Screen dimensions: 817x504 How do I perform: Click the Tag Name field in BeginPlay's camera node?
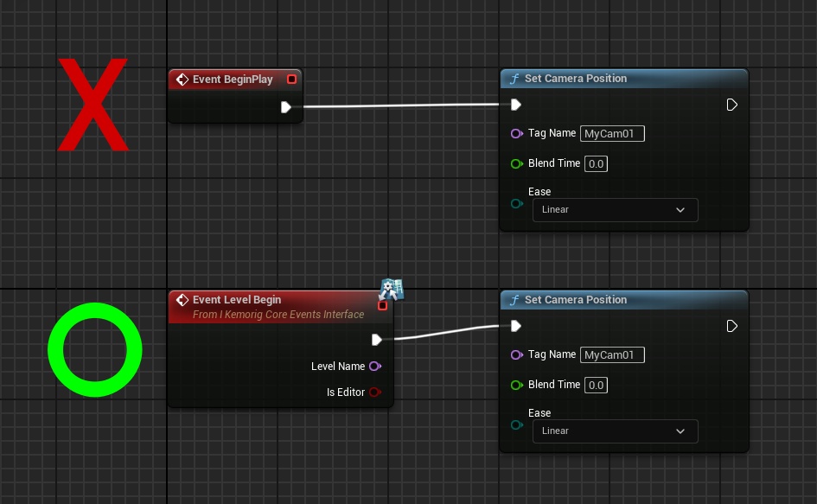point(612,134)
